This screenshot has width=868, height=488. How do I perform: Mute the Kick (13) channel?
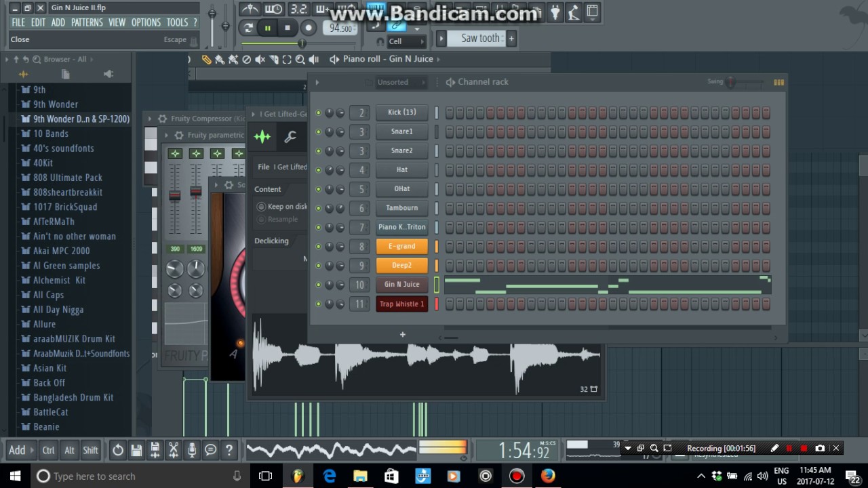point(319,113)
